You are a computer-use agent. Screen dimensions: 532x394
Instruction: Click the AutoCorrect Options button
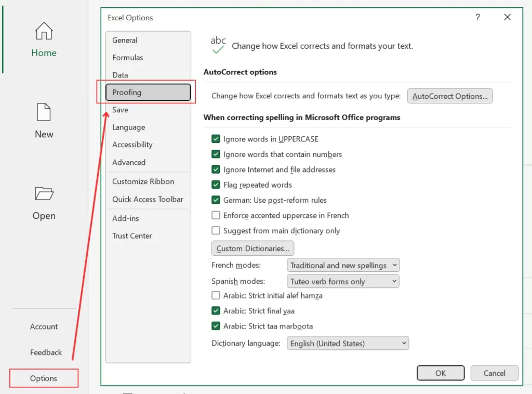450,96
